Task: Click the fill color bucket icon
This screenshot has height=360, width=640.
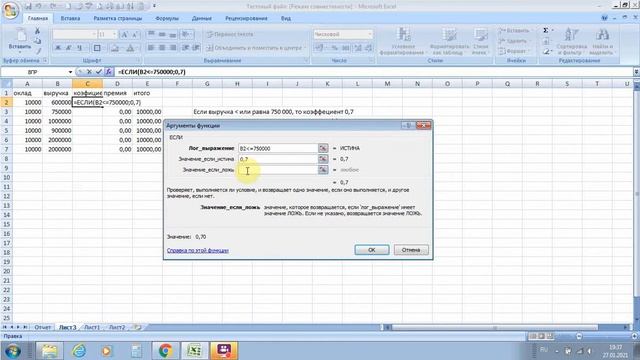Action: coord(115,48)
